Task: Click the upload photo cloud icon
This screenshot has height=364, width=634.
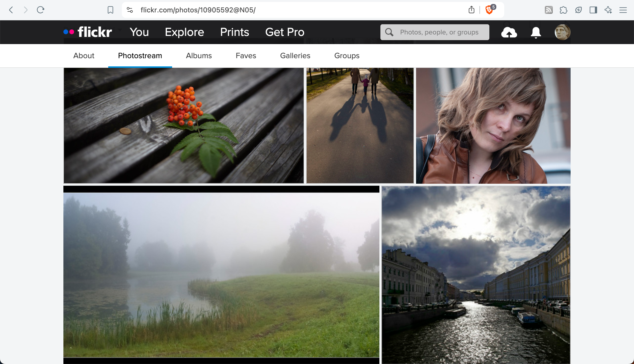Action: pyautogui.click(x=509, y=32)
